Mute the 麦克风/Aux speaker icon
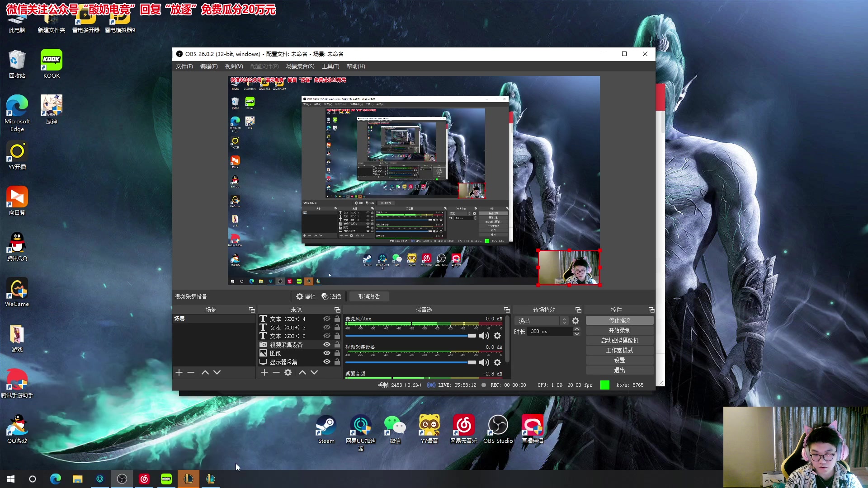This screenshot has width=868, height=488. [x=484, y=336]
